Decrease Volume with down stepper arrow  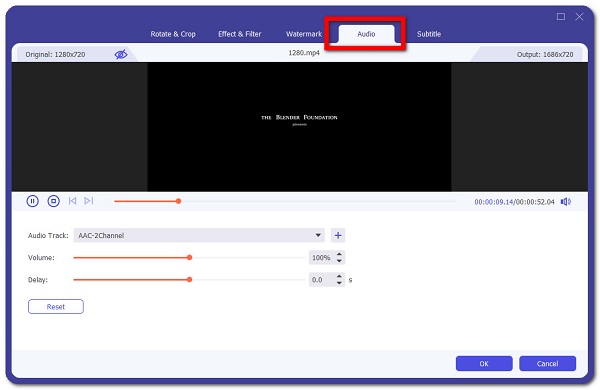coord(339,261)
